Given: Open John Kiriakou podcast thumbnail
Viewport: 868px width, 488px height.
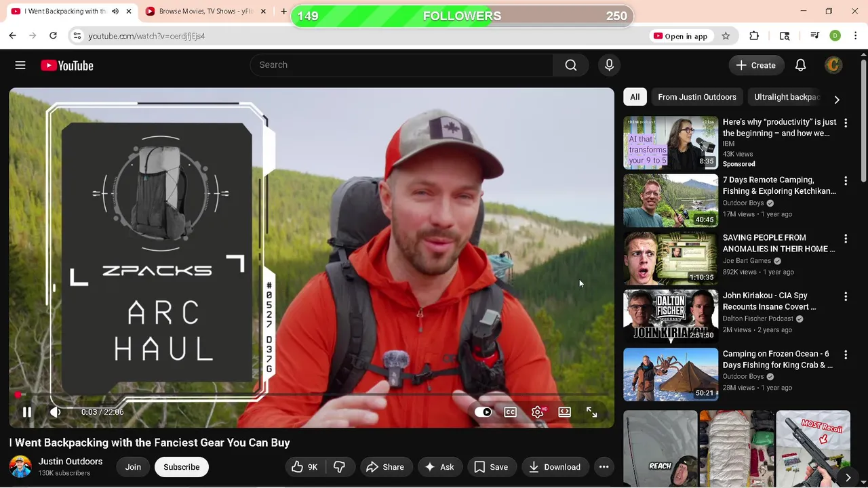Looking at the screenshot, I should (671, 316).
